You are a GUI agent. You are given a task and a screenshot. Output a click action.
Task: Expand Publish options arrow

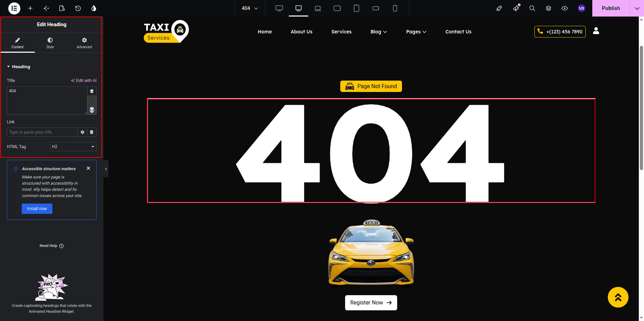[637, 8]
